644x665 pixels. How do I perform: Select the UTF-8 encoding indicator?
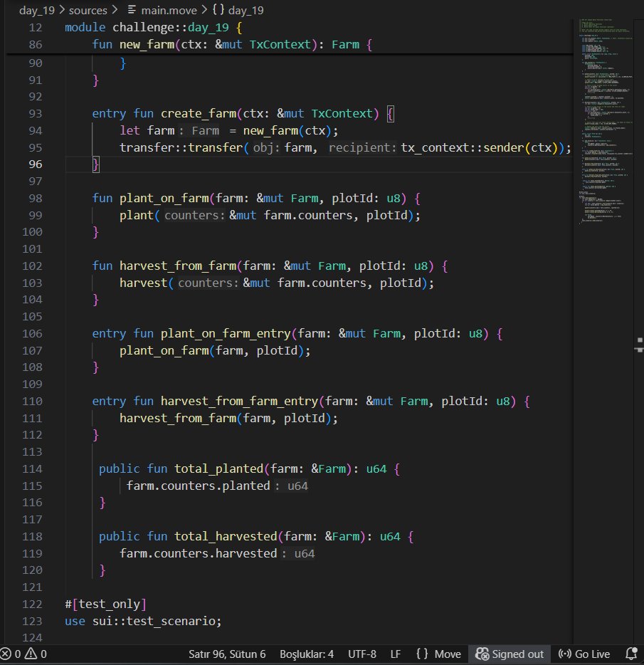coord(360,654)
